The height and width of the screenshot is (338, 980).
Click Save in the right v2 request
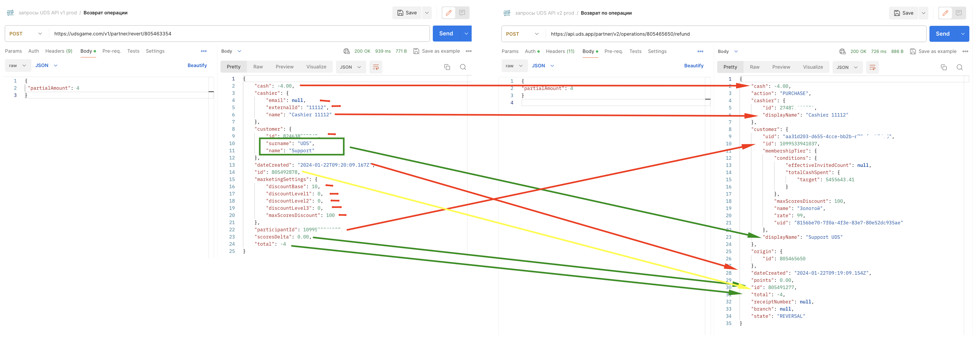(904, 13)
